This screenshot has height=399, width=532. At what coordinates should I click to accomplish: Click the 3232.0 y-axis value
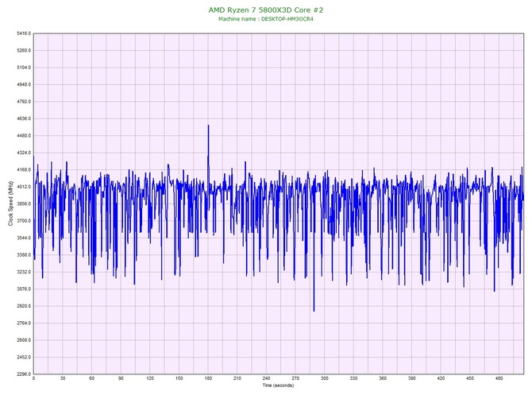pyautogui.click(x=24, y=272)
